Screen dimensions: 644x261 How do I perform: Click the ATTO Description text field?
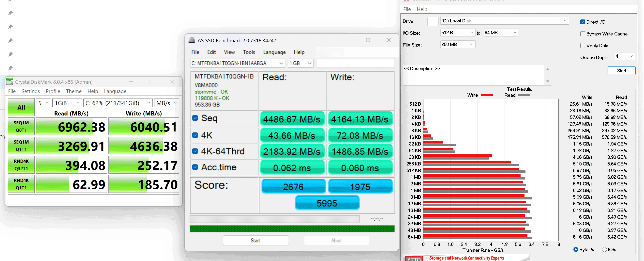pos(474,75)
